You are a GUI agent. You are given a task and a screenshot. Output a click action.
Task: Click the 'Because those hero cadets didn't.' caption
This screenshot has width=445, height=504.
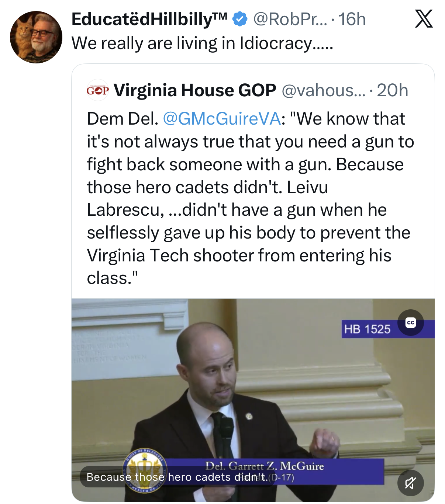[176, 477]
